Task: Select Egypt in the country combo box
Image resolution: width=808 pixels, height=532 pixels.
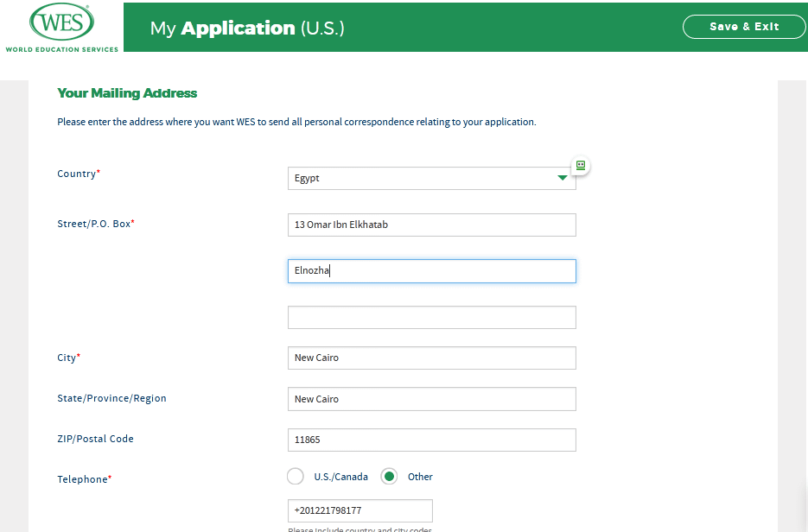Action: [415, 178]
